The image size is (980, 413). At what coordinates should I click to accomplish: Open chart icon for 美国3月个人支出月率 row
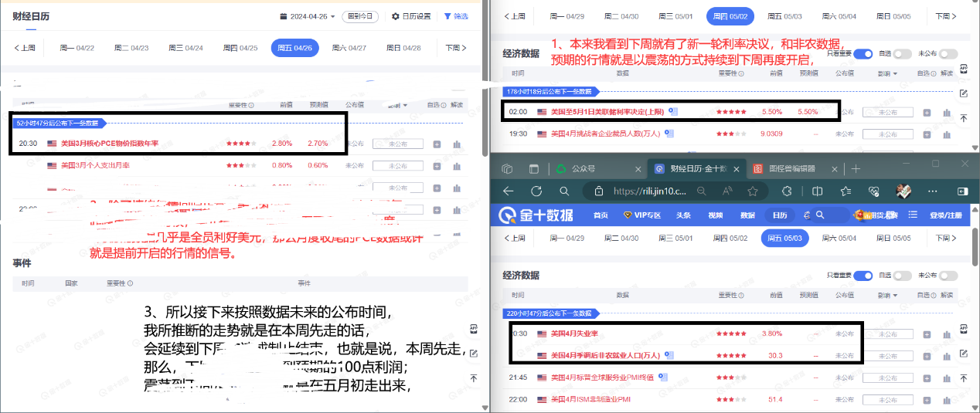point(457,166)
